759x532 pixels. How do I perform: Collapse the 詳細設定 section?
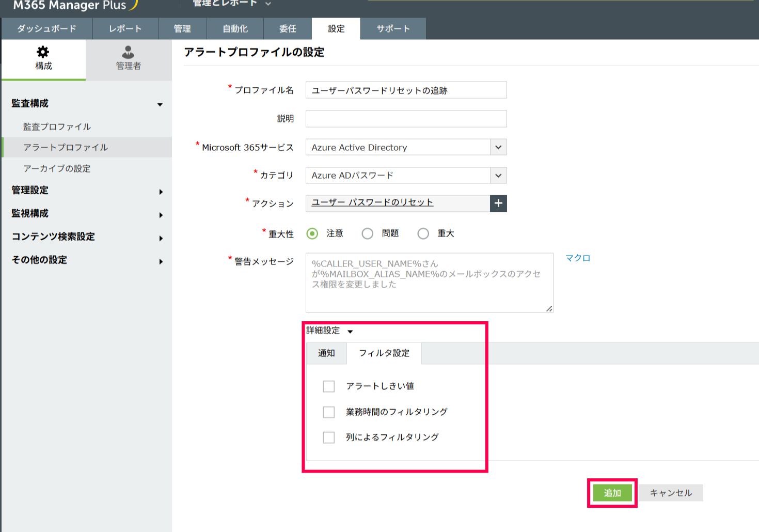tap(330, 331)
